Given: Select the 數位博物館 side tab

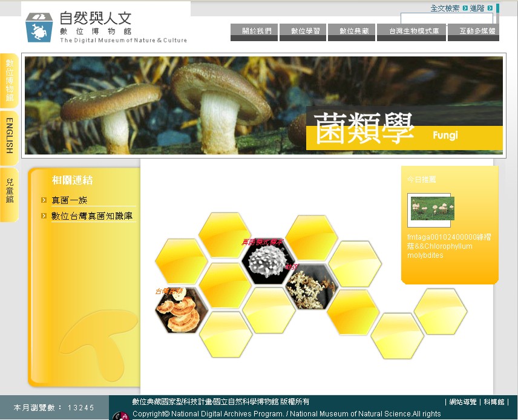Looking at the screenshot, I should click(x=9, y=81).
